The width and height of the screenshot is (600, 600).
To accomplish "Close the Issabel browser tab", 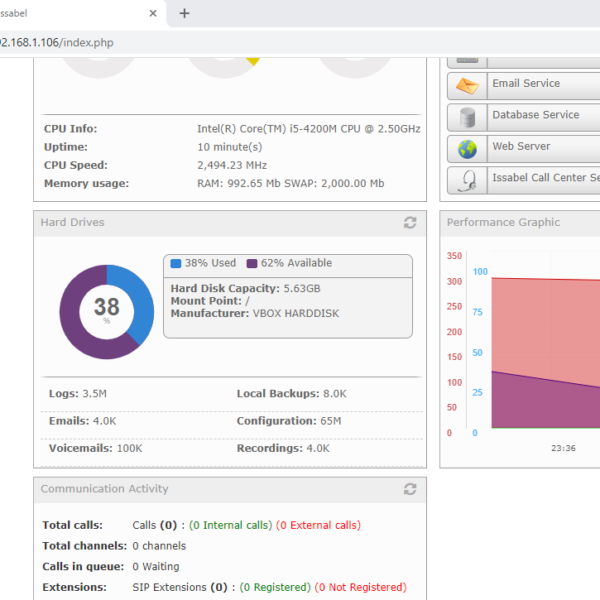I will 153,14.
